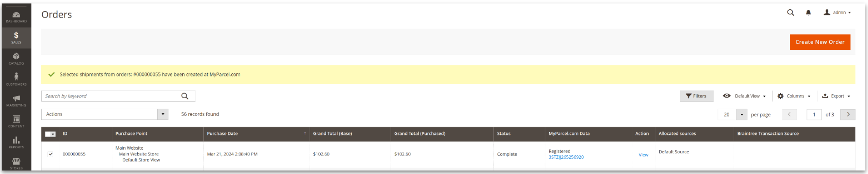Open the Catalog box icon
Image resolution: width=868 pixels, height=174 pixels.
(16, 58)
